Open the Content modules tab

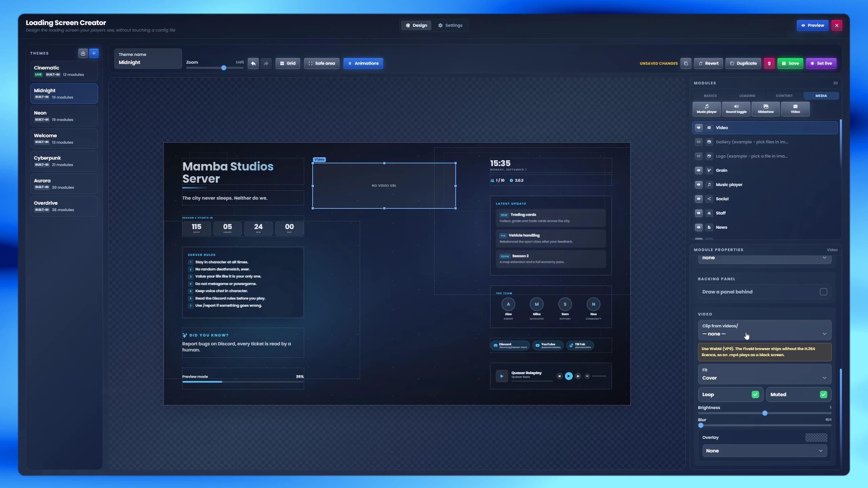pos(784,96)
